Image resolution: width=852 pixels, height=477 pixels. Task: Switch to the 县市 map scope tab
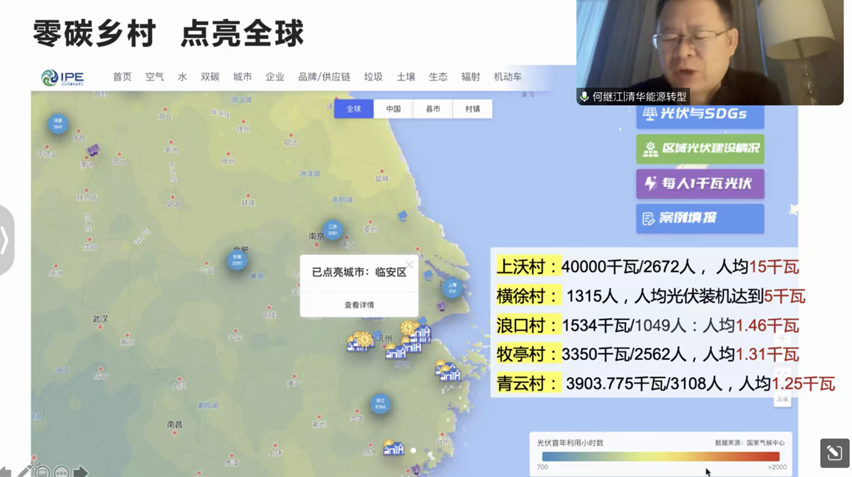click(432, 109)
